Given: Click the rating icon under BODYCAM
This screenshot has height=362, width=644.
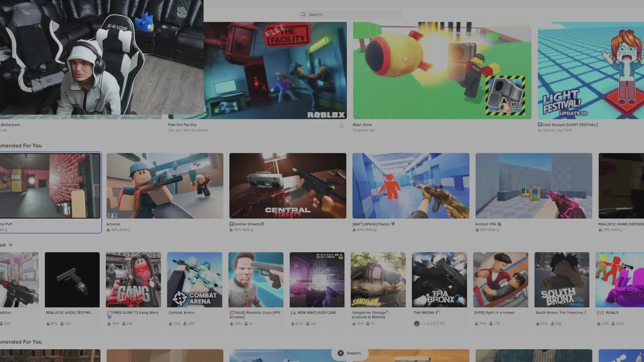Looking at the screenshot, I should (292, 323).
